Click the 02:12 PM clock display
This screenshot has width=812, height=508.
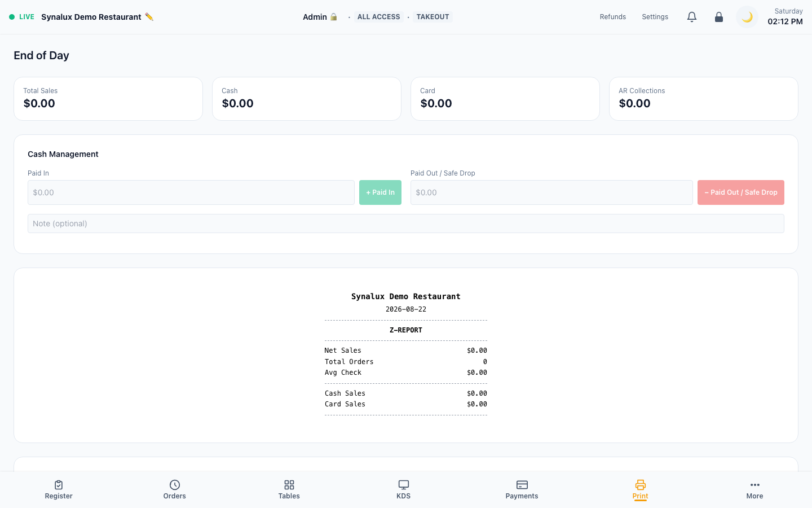(x=785, y=21)
